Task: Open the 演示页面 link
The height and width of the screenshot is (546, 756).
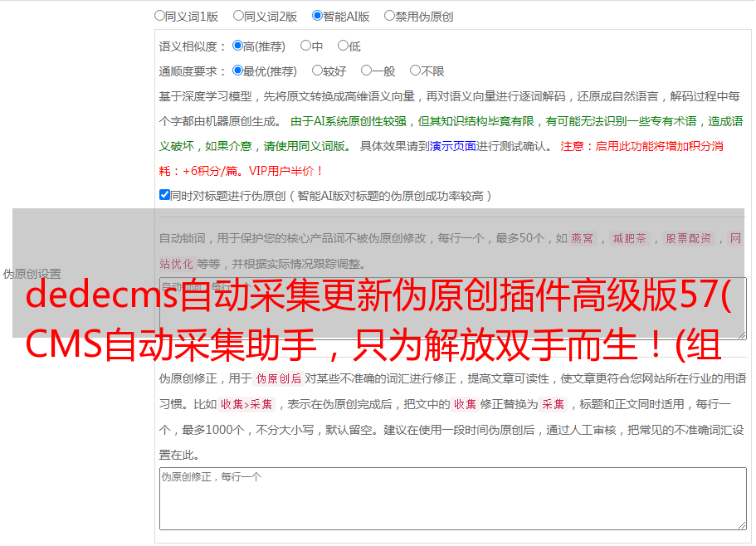Action: coord(453,146)
